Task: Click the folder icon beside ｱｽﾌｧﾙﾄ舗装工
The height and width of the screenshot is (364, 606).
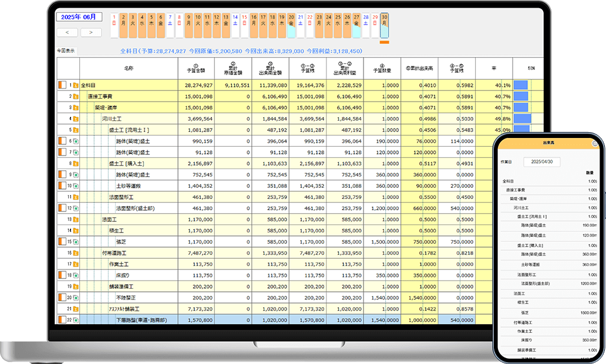Action: 76,309
